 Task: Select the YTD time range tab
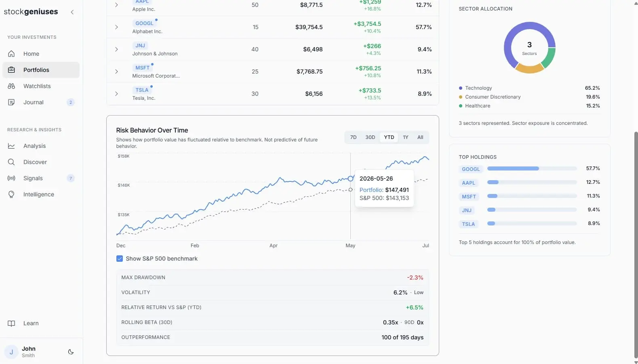click(x=389, y=137)
